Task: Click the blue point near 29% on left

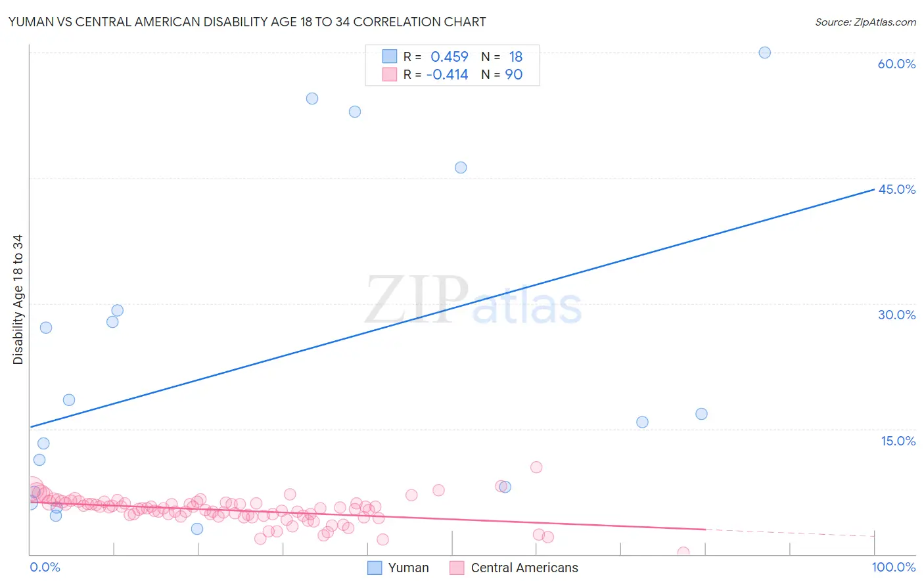Action: pos(118,310)
